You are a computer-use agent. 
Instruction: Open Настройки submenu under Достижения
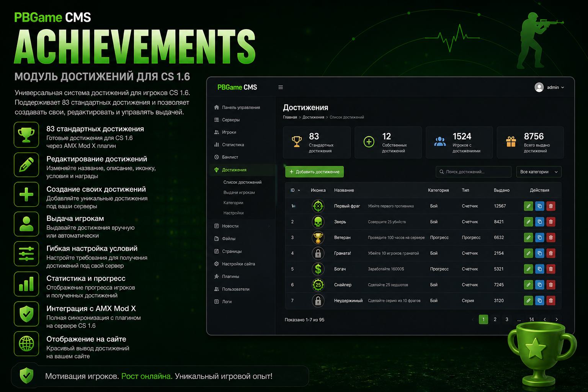pos(234,213)
